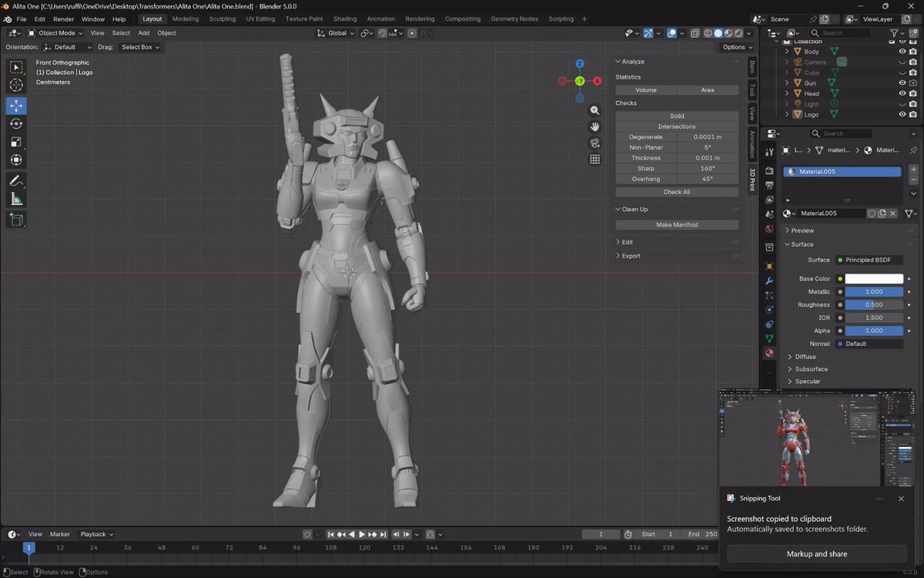Click the Area statistics button
The width and height of the screenshot is (924, 578).
(708, 90)
